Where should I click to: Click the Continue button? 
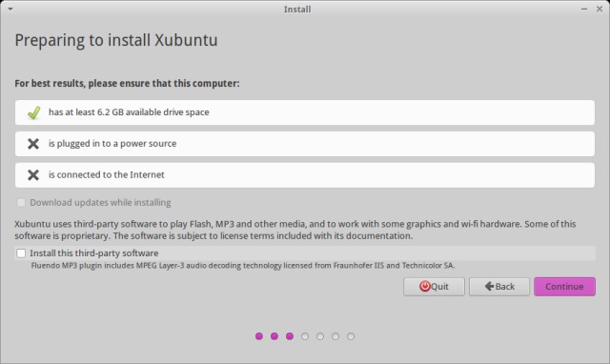[x=564, y=287]
